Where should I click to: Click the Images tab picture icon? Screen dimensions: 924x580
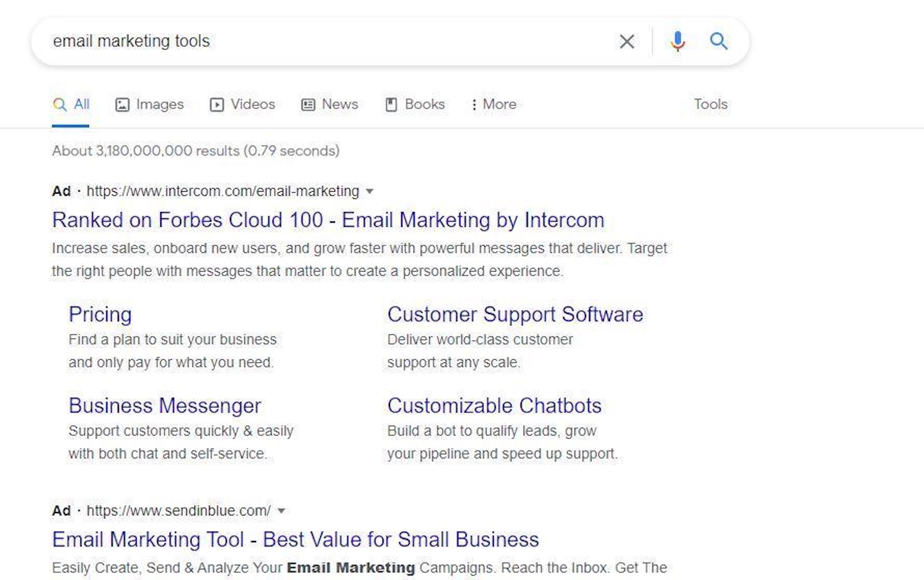(122, 105)
